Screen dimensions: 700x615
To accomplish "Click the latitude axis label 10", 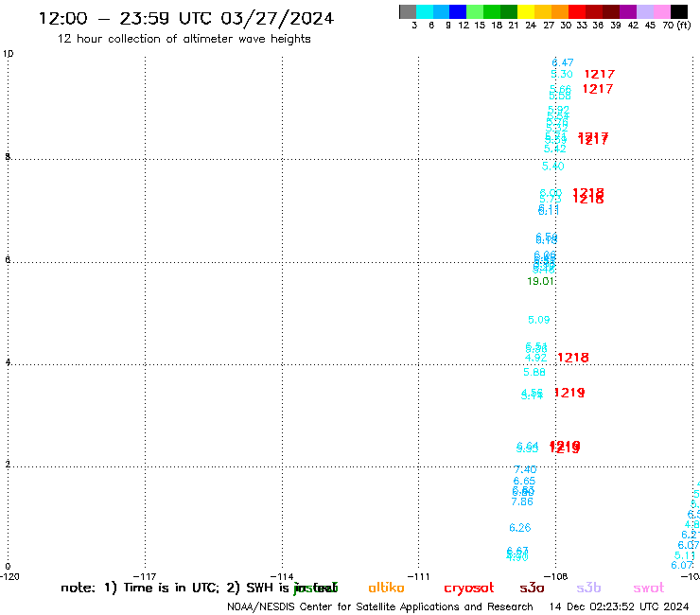I will point(8,54).
